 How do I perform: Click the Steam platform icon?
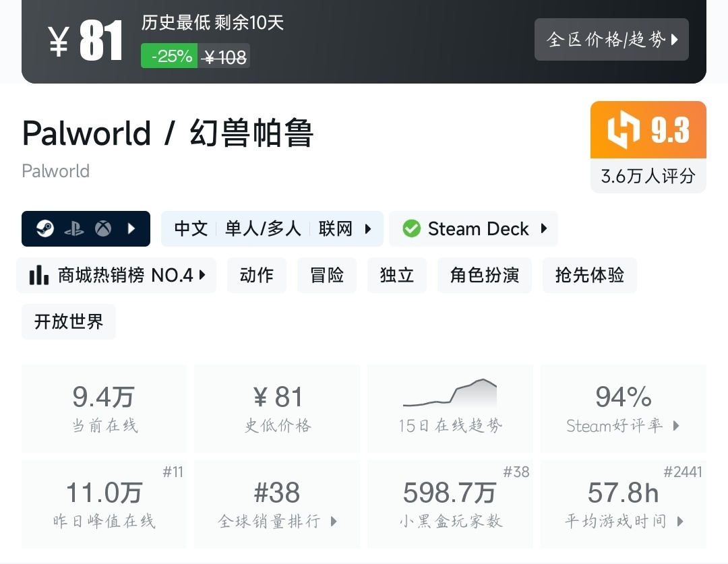(45, 228)
